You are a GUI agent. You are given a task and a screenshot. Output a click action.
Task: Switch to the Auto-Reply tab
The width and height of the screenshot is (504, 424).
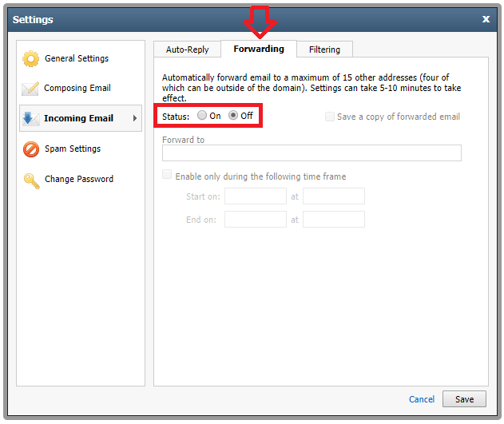click(x=188, y=50)
